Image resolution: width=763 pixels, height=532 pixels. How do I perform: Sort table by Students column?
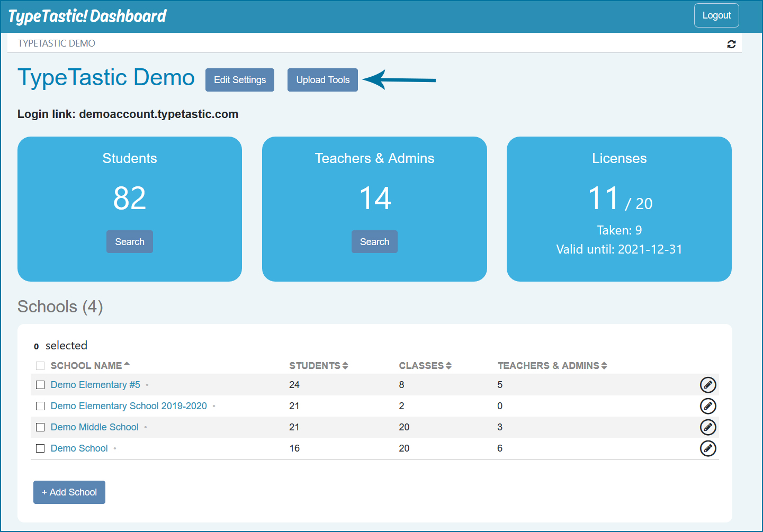pyautogui.click(x=318, y=366)
